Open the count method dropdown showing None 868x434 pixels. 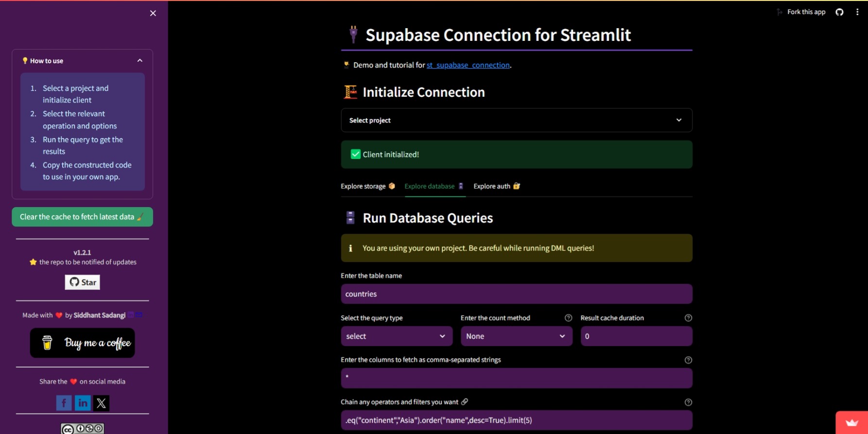tap(516, 336)
